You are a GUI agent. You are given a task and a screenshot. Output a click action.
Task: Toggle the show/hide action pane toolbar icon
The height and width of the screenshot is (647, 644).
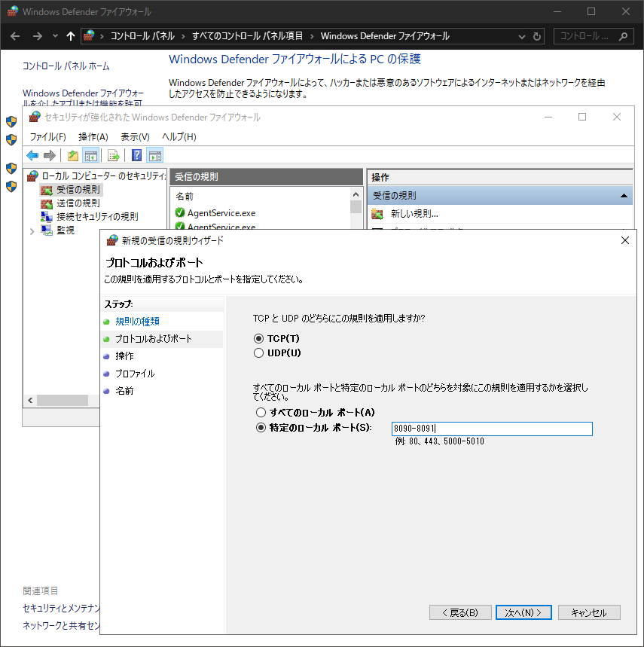coord(154,155)
